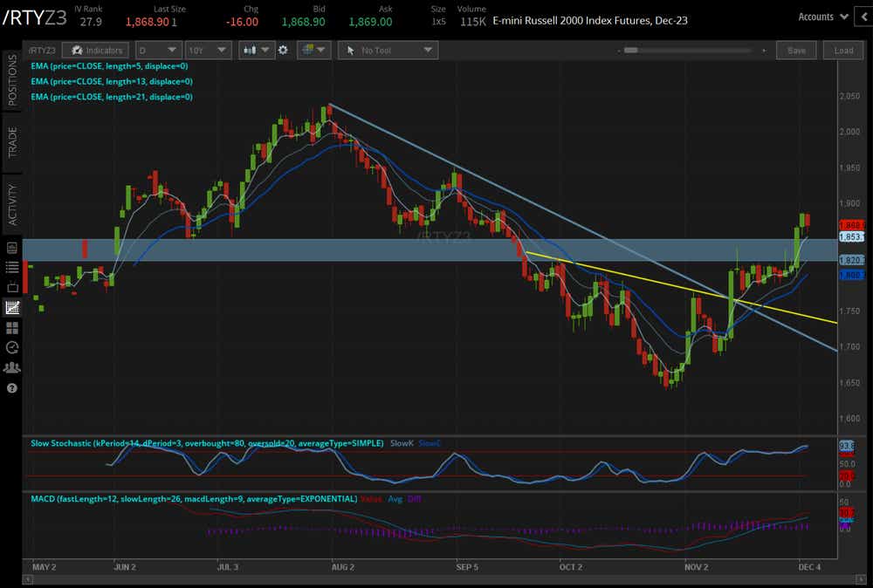Click the news icon in left sidebar
This screenshot has width=873, height=588.
(x=12, y=248)
